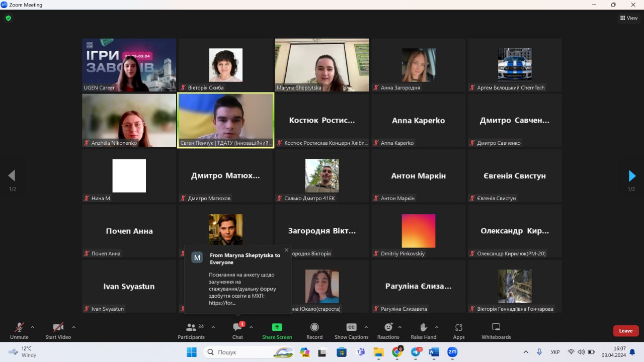This screenshot has height=362, width=644.
Task: Select Дмитро Савченко's participant tile
Action: coord(515,120)
